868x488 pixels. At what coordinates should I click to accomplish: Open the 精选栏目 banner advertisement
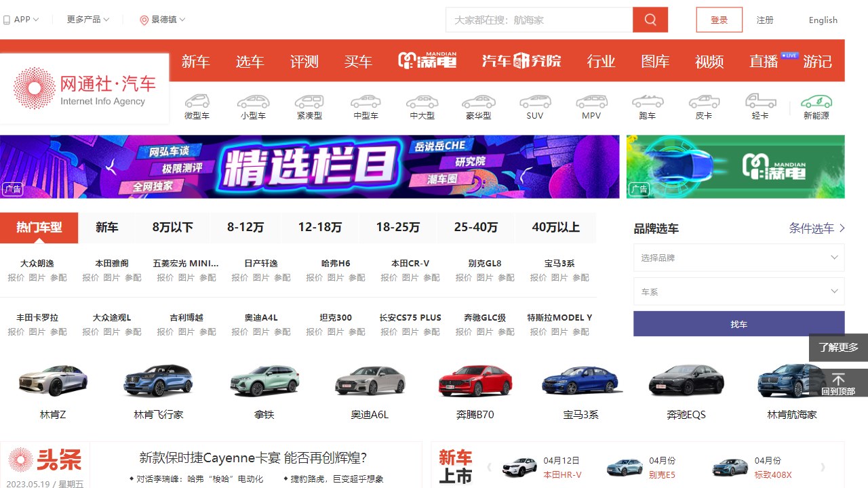pyautogui.click(x=310, y=167)
